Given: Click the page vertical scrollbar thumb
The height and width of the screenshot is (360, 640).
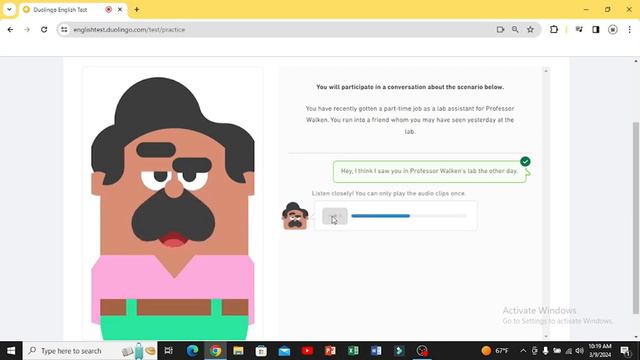Looking at the screenshot, I should coord(636,218).
